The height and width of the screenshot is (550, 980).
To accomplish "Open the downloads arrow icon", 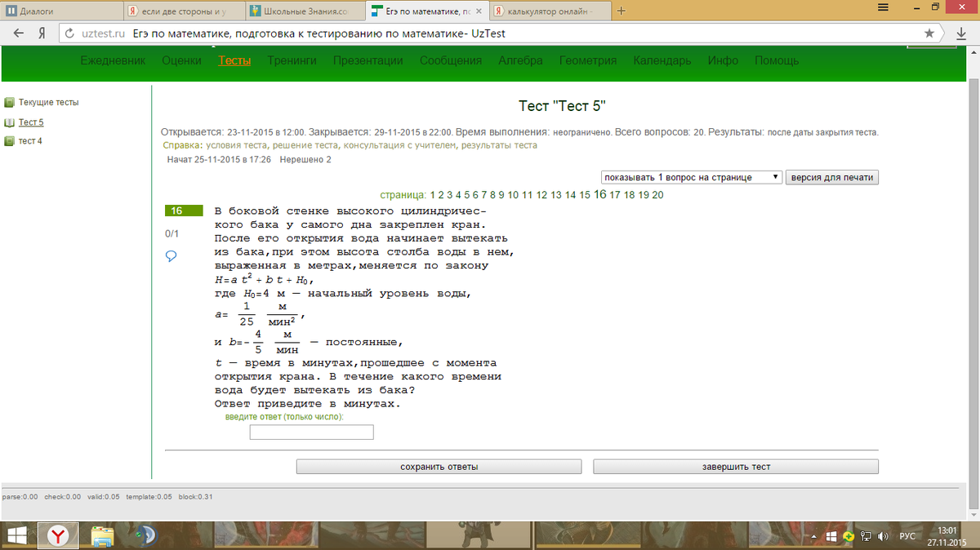I will 961,33.
